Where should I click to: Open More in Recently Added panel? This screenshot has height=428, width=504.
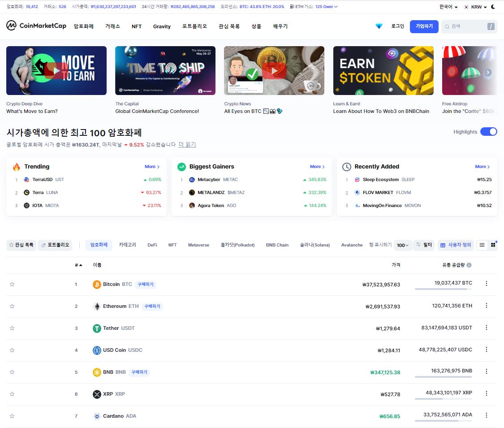click(x=482, y=167)
